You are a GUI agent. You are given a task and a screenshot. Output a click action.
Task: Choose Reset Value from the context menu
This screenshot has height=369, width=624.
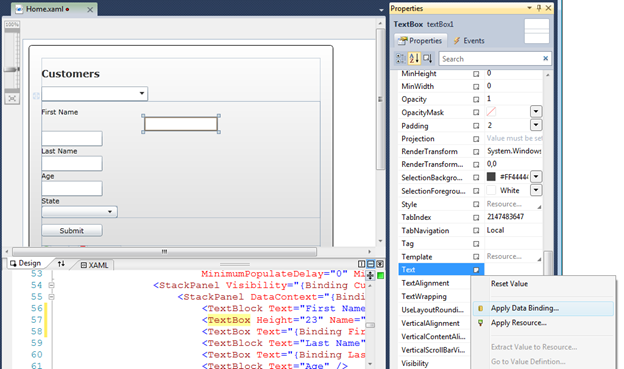509,284
